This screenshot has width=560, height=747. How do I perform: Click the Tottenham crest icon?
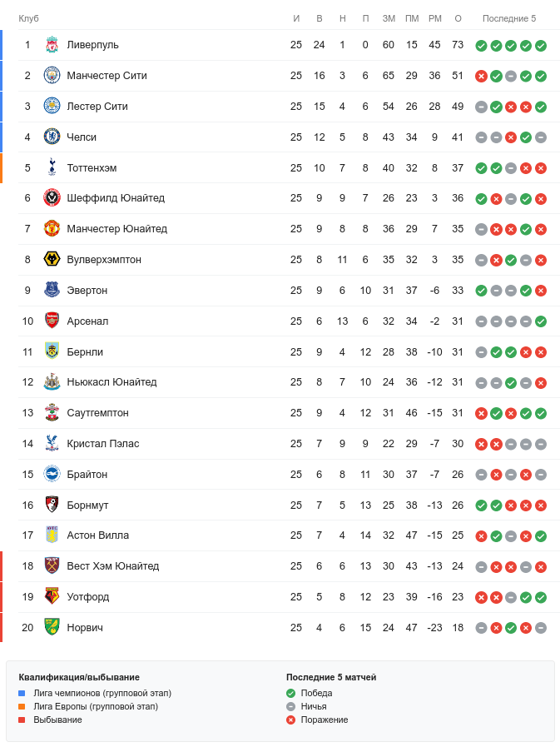click(52, 168)
